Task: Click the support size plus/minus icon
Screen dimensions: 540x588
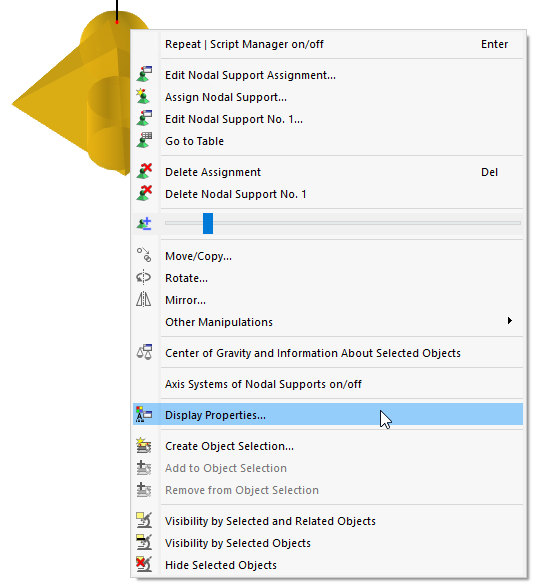Action: (x=144, y=224)
